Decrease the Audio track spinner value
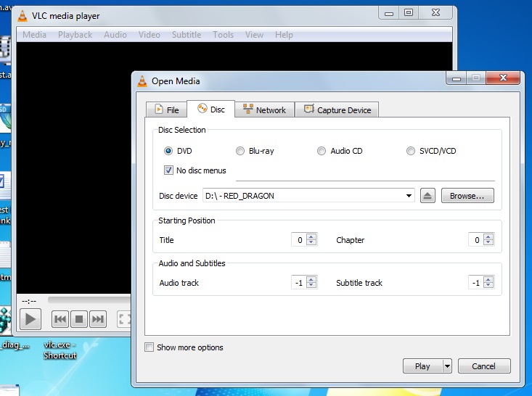532x396 pixels. 311,285
